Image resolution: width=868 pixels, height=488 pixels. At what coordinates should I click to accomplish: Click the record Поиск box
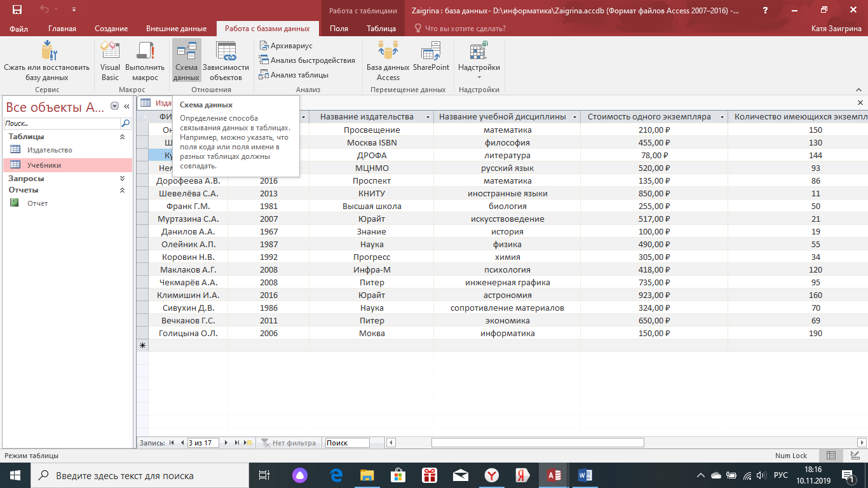click(347, 443)
